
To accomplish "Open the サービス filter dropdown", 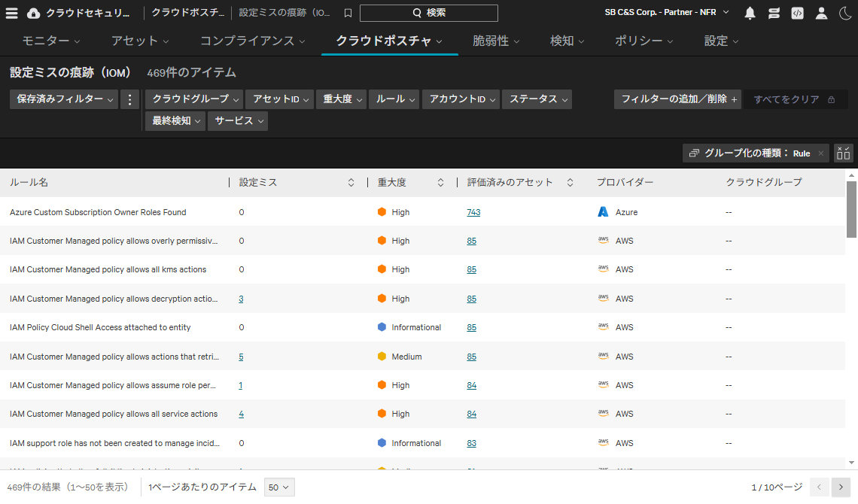I will (x=238, y=121).
